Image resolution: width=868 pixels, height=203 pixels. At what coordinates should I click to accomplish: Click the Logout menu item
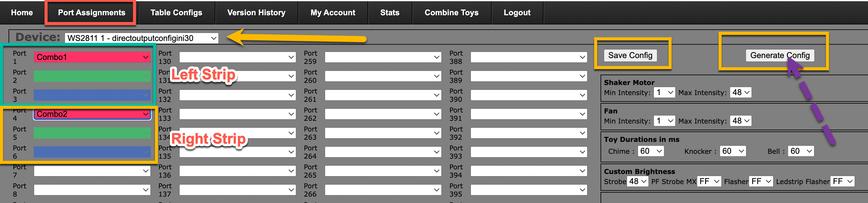tap(517, 13)
